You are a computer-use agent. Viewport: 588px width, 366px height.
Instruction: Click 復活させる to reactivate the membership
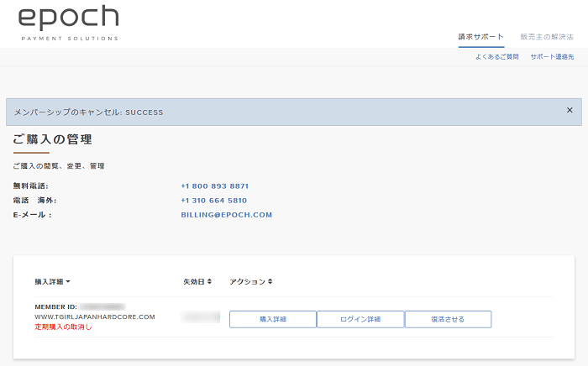(x=448, y=319)
